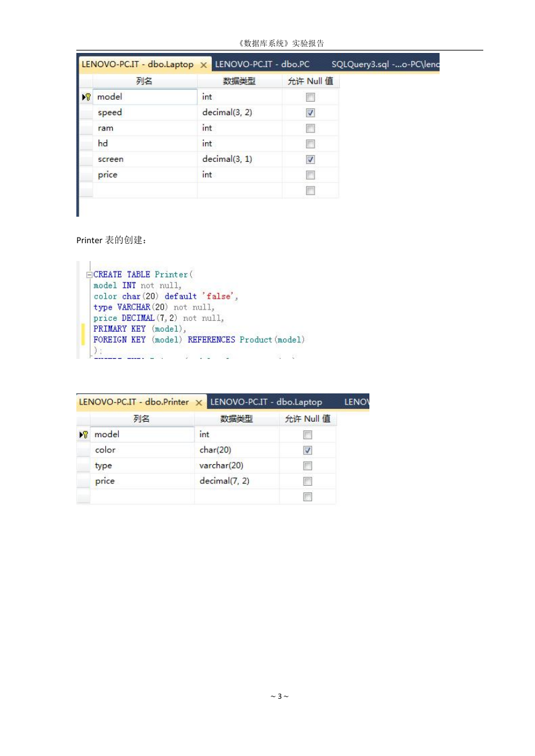Click the model name field in Laptop table
Image resolution: width=535 pixels, height=756 pixels.
point(145,97)
